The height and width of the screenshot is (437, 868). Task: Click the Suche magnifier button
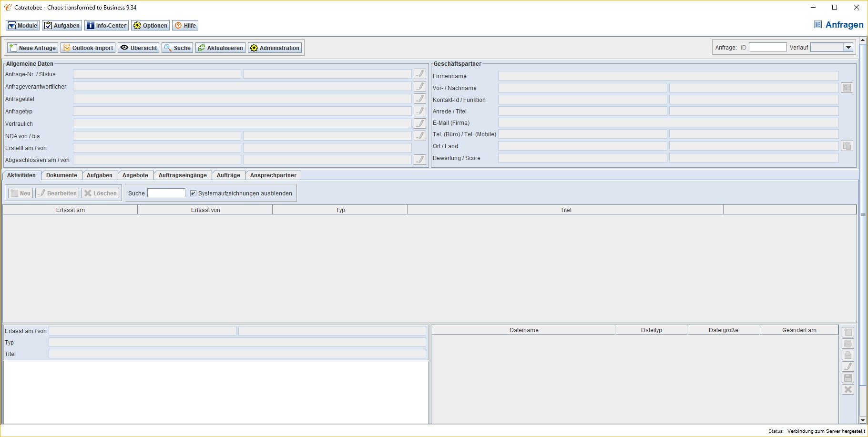click(177, 48)
